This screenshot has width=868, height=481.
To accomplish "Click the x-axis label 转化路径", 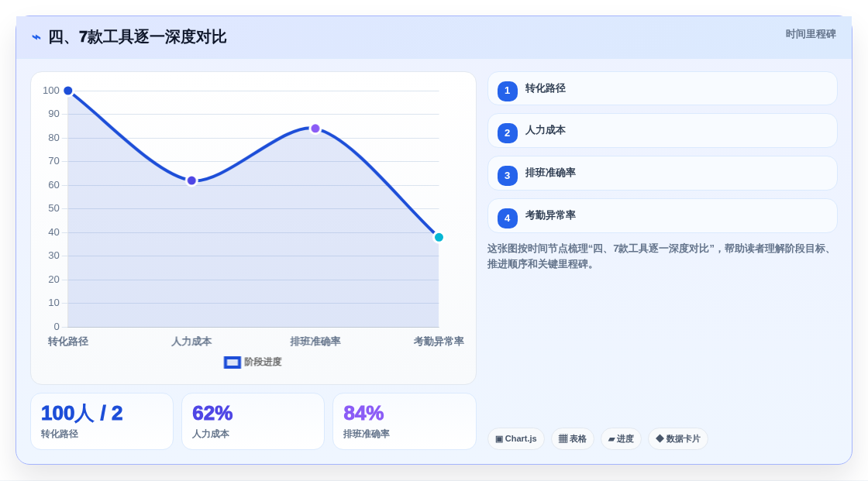I will (68, 342).
